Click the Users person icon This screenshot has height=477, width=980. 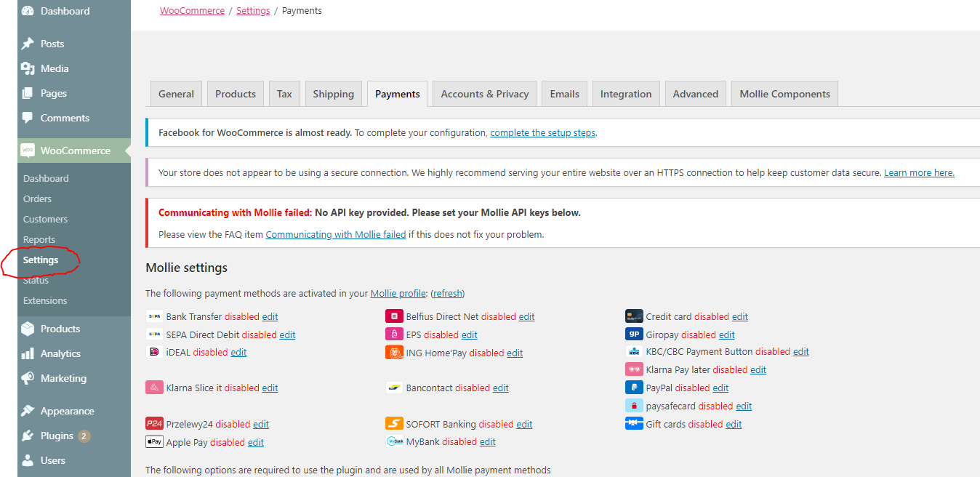[28, 460]
